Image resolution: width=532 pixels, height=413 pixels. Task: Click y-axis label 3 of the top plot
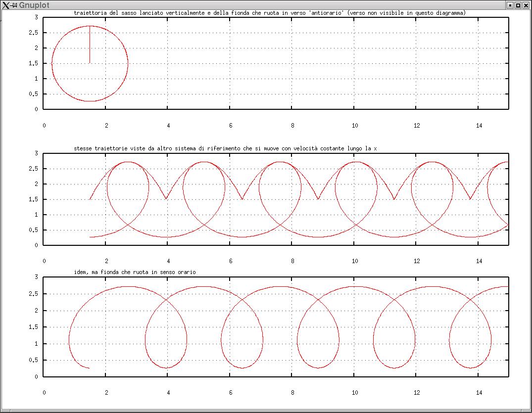point(37,17)
